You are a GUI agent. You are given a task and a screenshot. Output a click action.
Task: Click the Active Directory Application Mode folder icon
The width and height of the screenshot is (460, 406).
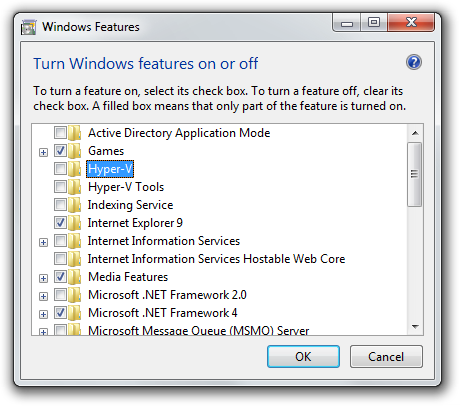pyautogui.click(x=75, y=133)
